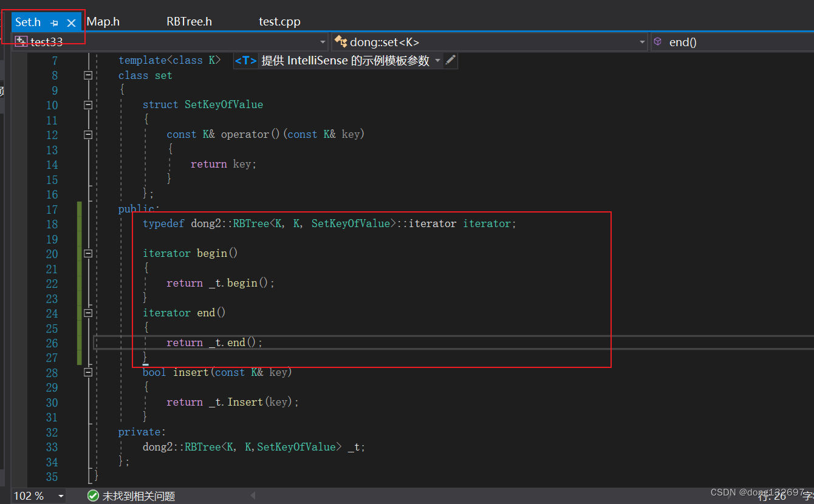814x504 pixels.
Task: Open the test.cpp tab
Action: (x=279, y=22)
